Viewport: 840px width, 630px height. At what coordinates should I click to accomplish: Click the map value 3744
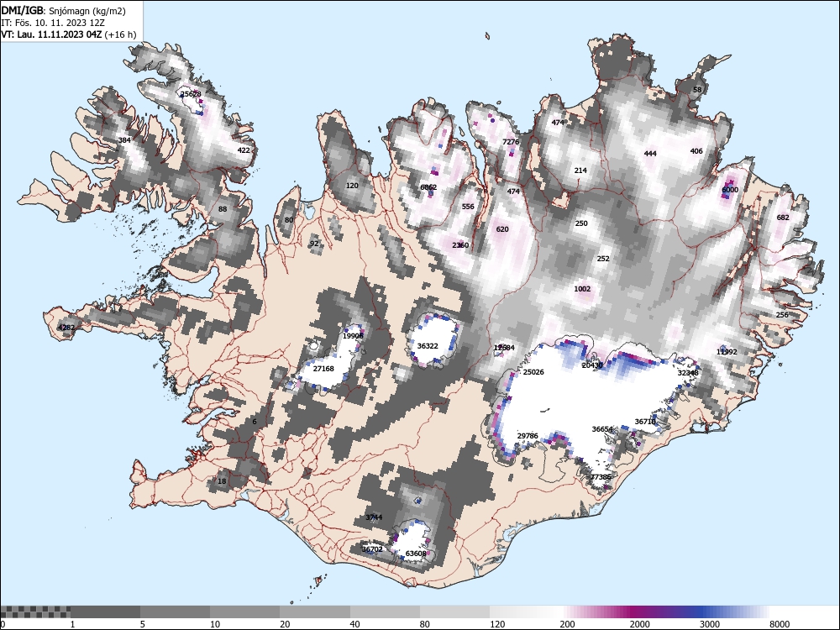tap(374, 517)
